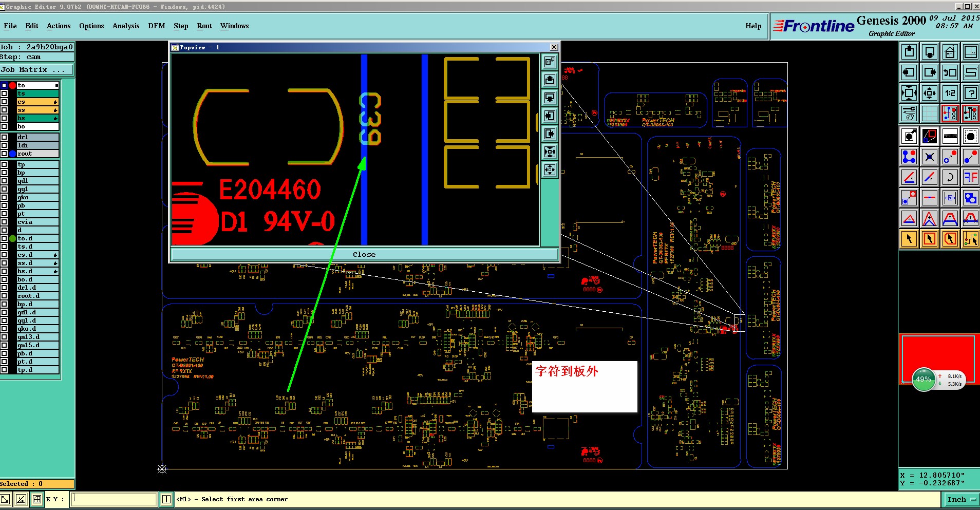Toggle checkbox for layer ts

(4, 93)
